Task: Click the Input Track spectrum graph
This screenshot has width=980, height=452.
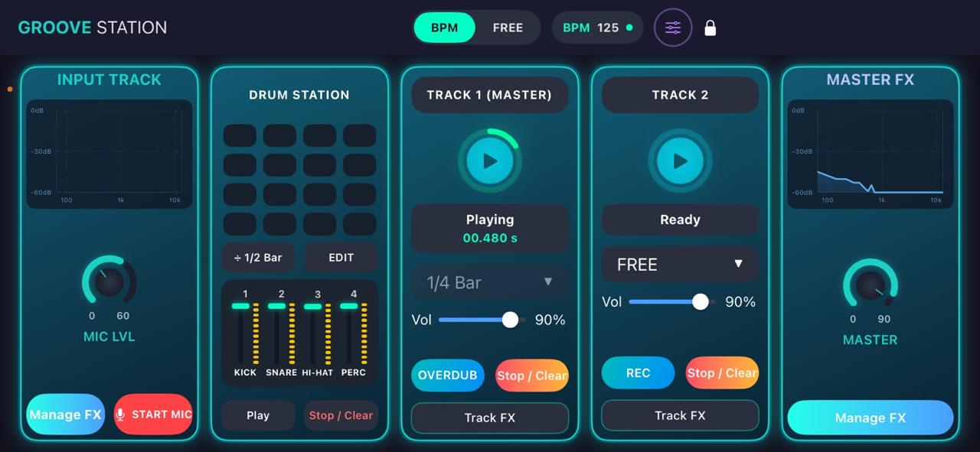Action: click(109, 154)
